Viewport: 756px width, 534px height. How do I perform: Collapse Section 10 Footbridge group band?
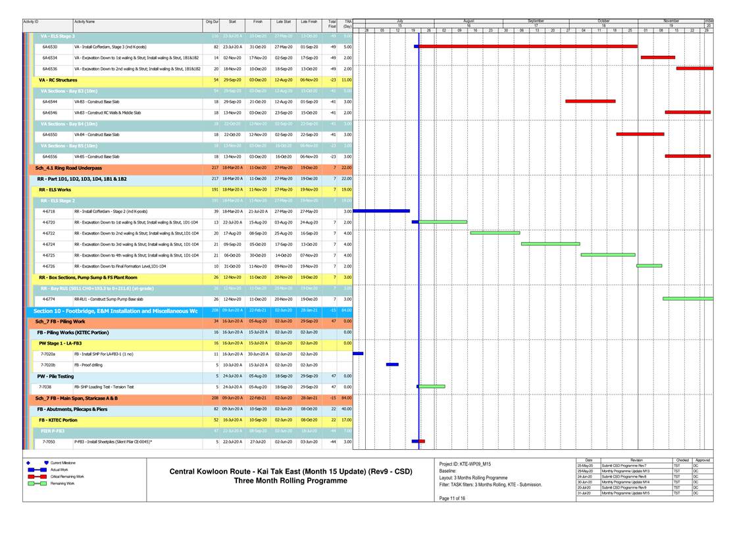coord(115,310)
